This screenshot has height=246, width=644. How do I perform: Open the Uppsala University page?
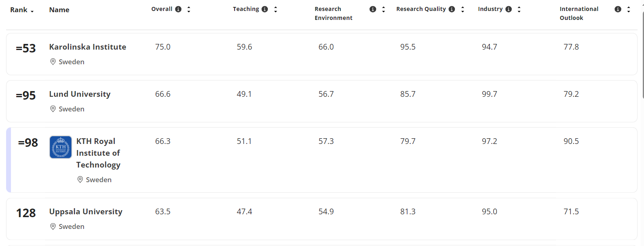[x=86, y=212]
